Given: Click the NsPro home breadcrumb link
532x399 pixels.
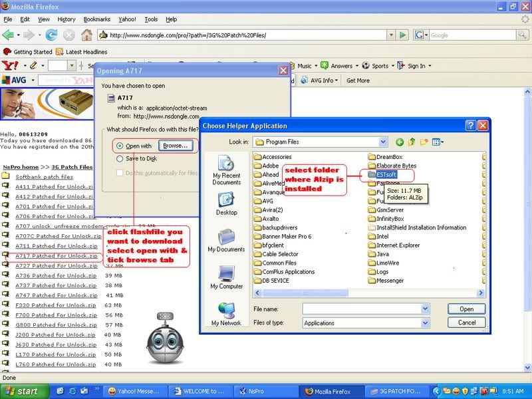Looking at the screenshot, I should pyautogui.click(x=21, y=167).
